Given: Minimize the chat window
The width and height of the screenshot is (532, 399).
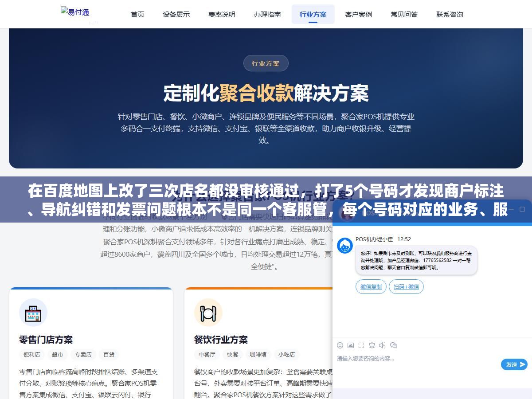Looking at the screenshot, I should click(510, 209).
